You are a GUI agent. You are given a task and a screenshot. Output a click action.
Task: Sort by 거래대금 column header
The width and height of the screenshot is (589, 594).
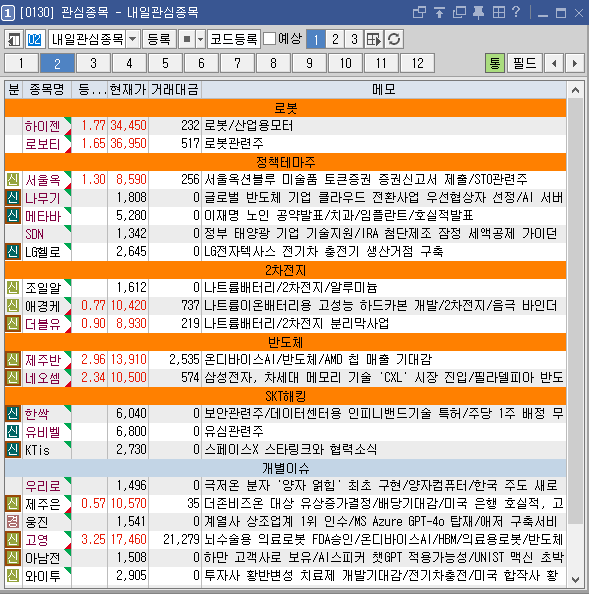175,89
